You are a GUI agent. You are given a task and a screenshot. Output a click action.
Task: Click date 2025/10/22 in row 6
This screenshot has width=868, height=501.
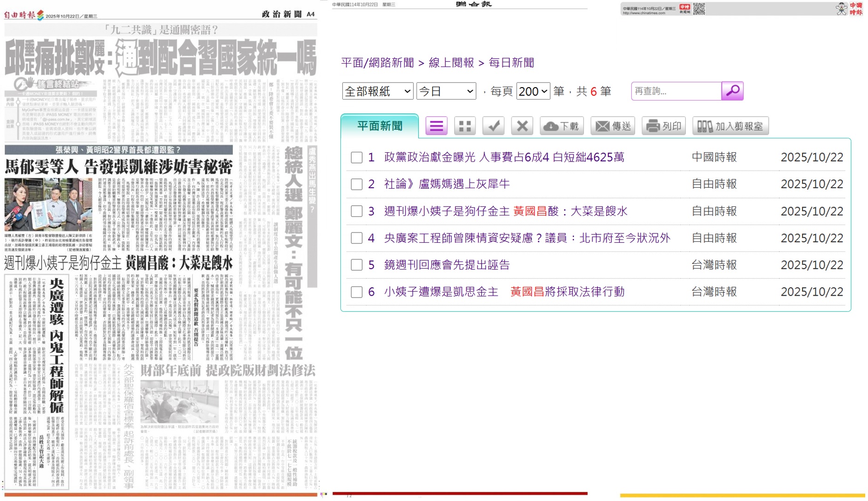(x=812, y=292)
